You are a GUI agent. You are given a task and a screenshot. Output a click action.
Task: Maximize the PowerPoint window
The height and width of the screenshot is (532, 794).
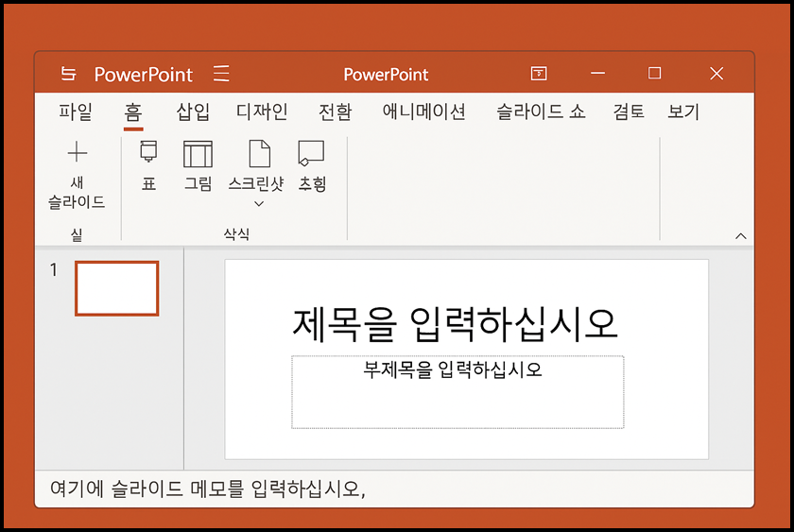click(654, 74)
